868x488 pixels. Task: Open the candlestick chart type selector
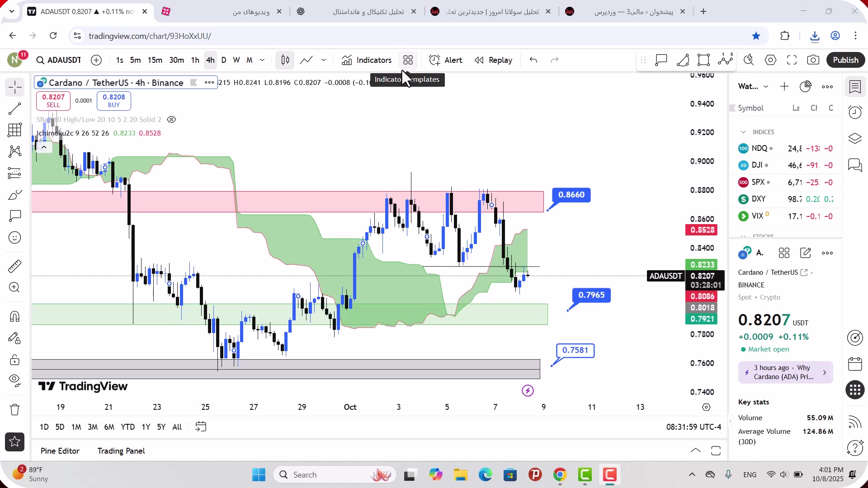click(285, 60)
